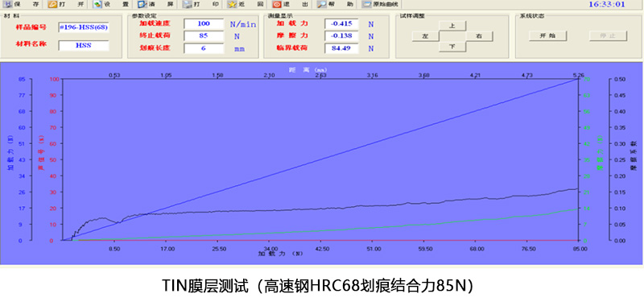The width and height of the screenshot is (644, 306).
Task: Click the 临界载荷 red label
Action: click(292, 48)
